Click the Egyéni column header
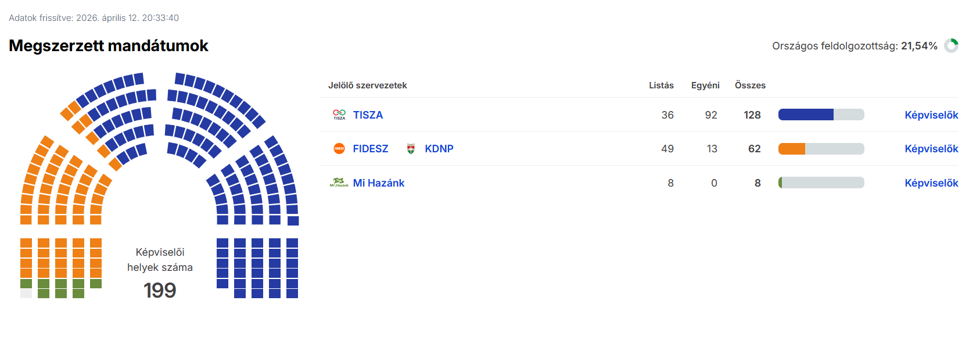980x347 pixels. click(x=705, y=85)
